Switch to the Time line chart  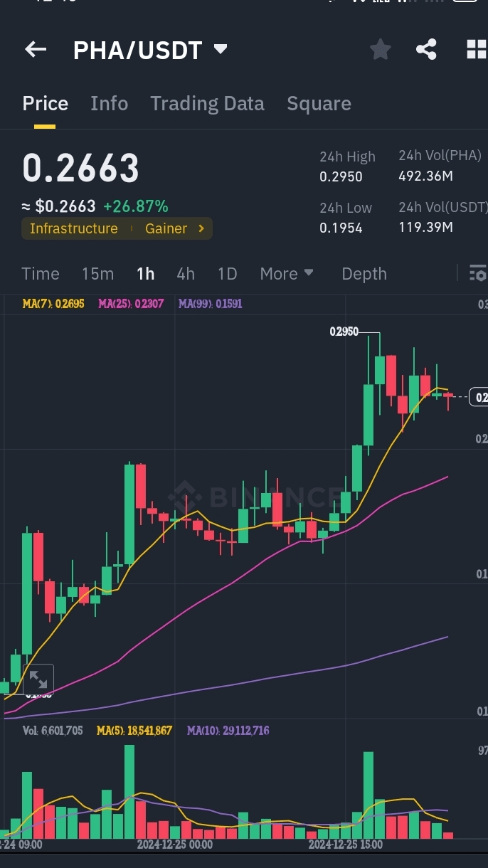(x=41, y=273)
